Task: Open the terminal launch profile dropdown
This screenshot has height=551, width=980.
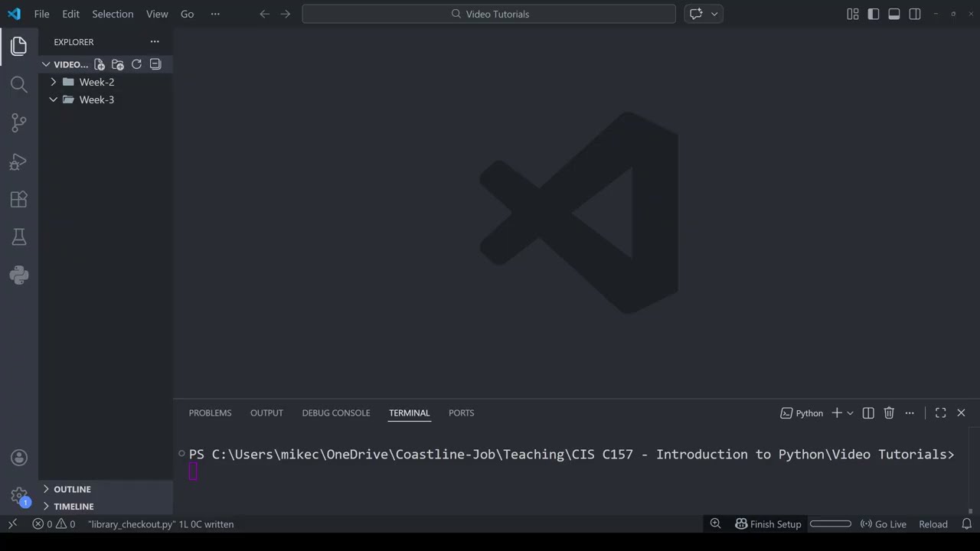Action: tap(850, 413)
